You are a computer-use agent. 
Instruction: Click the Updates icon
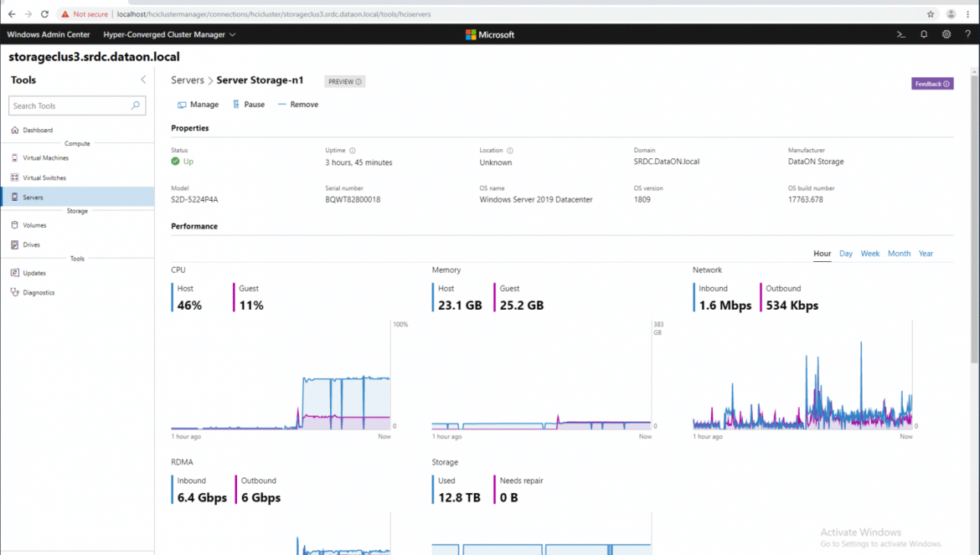coord(15,273)
